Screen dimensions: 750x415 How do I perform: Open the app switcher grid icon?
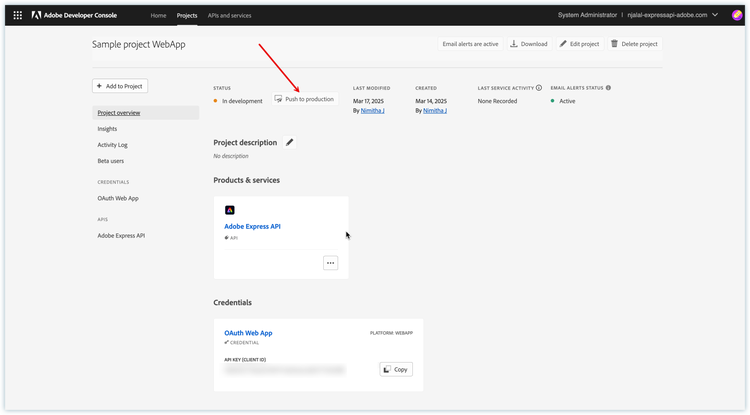pos(18,15)
